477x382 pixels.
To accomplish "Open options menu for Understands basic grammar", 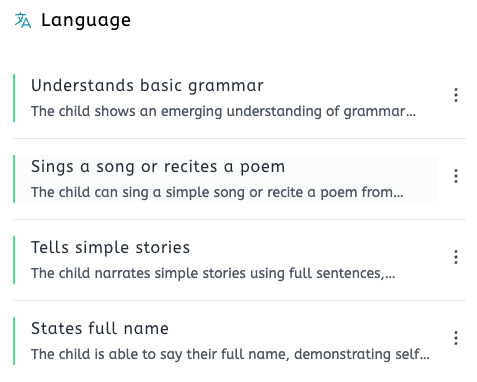I will 456,95.
